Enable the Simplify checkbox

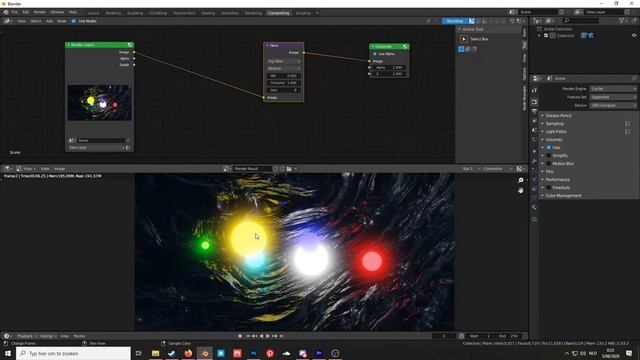[x=549, y=156]
